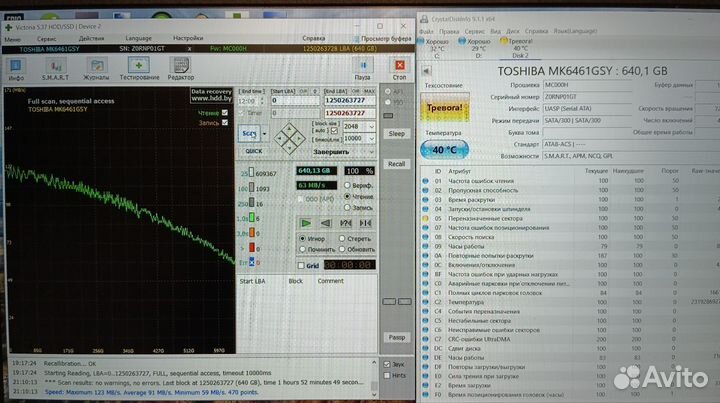Viewport: 720px width, 403px height.
Task: Open the Завершить end-action dropdown
Action: pos(371,151)
